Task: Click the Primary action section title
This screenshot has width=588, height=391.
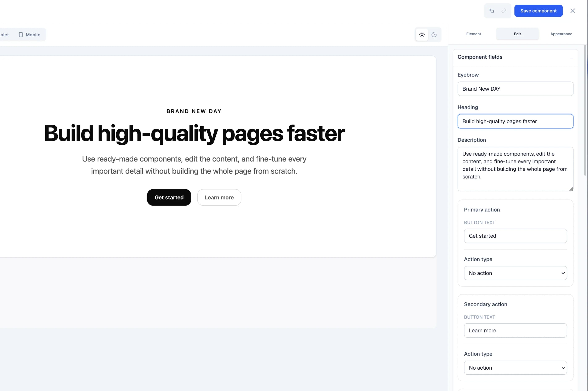Action: (x=482, y=210)
